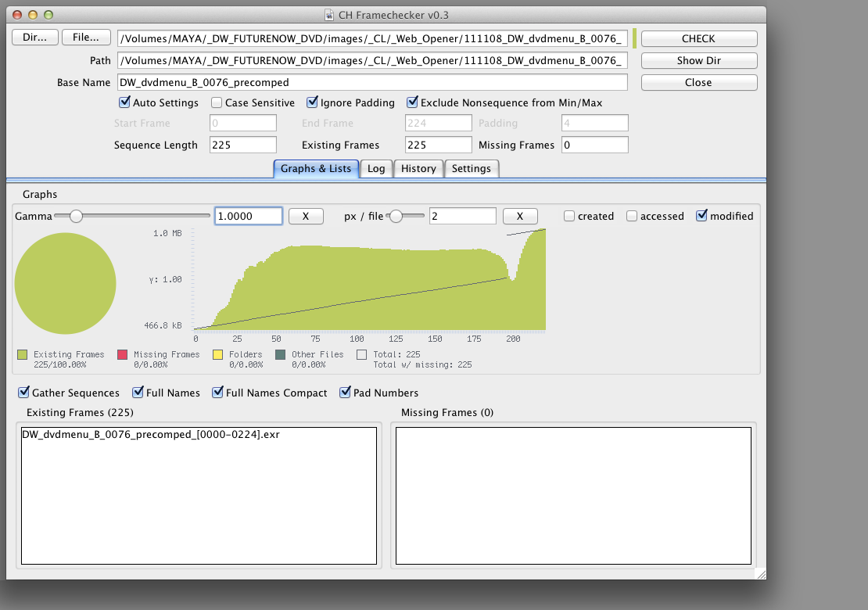Click the Path input field
Viewport: 868px width, 610px height.
click(372, 60)
